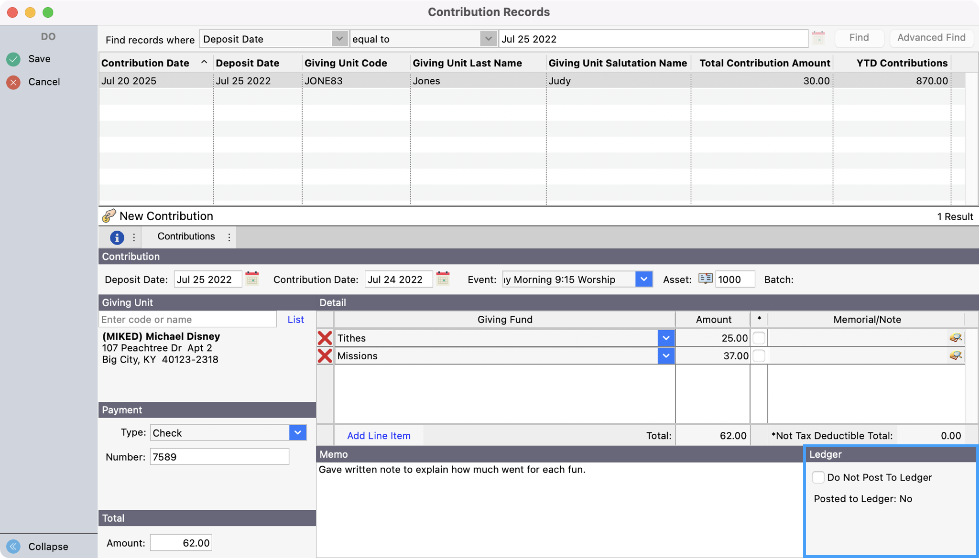Viewport: 980px width, 559px height.
Task: Open the memorial note editor for Missions
Action: pyautogui.click(x=956, y=355)
